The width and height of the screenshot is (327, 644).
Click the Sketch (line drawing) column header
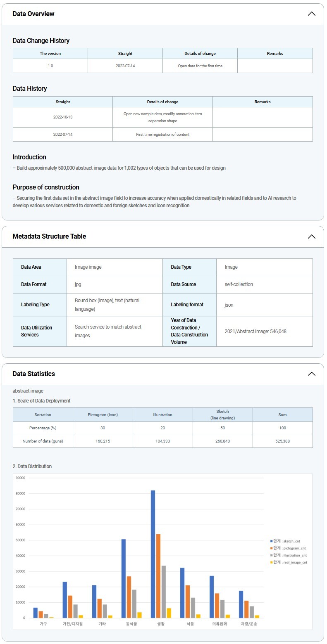222,415
